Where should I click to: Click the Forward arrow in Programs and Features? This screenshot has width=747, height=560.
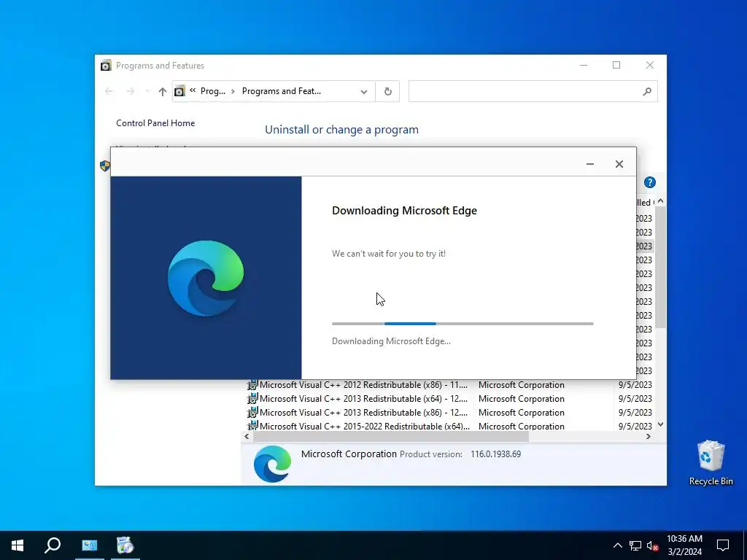130,91
